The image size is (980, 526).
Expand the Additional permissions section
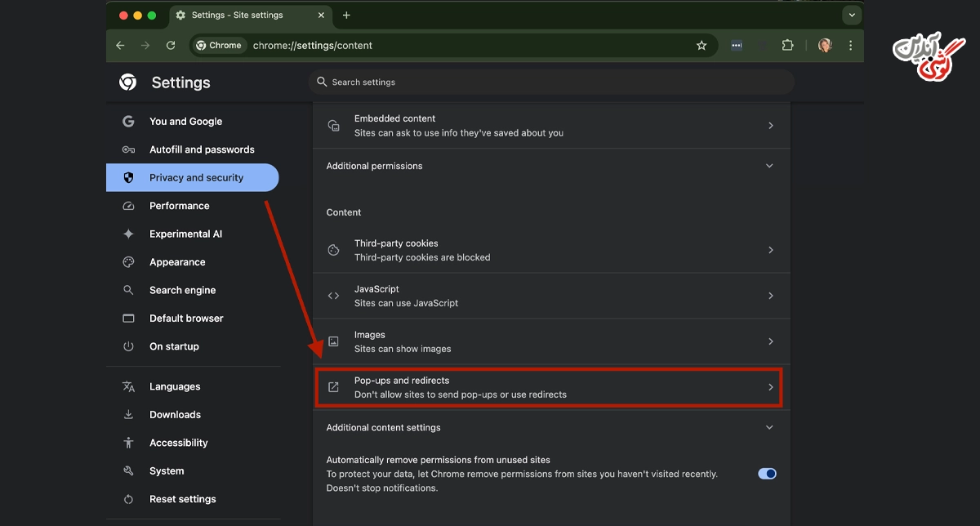[551, 166]
